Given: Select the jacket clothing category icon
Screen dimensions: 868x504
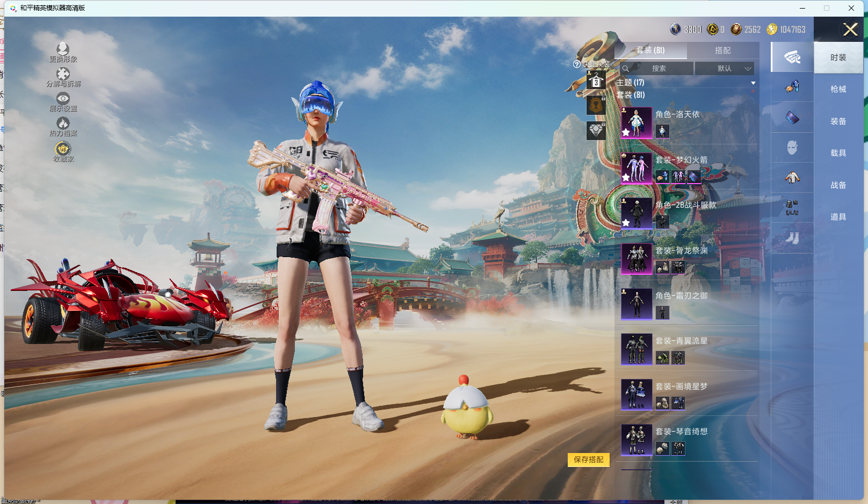Looking at the screenshot, I should click(792, 177).
